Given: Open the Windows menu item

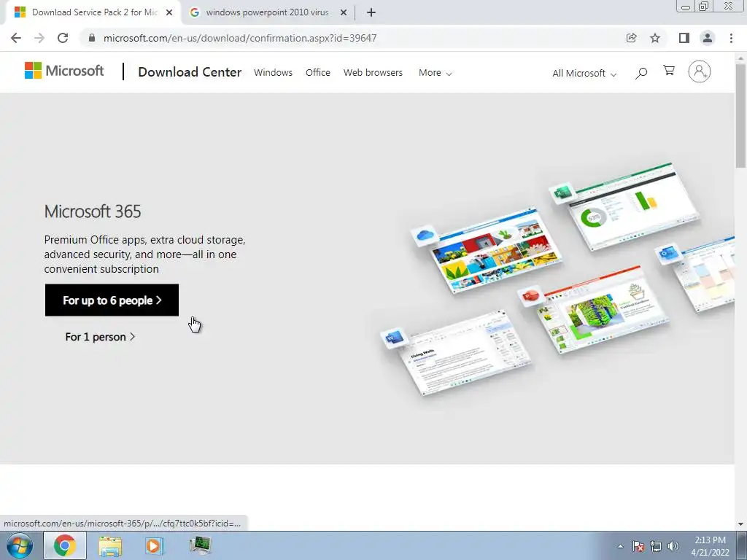Looking at the screenshot, I should coord(273,72).
